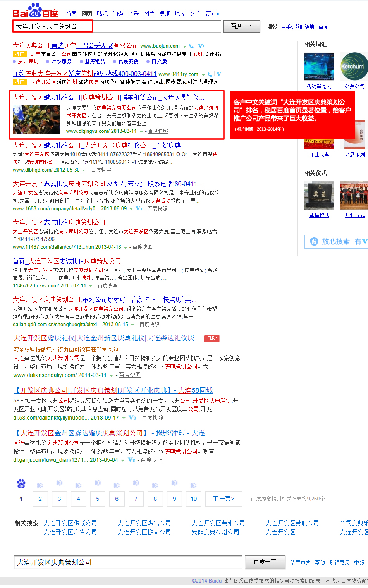368x588 pixels.
Task: Expand the arrow on the dalian.qd8.com.cn result
Action: click(x=132, y=325)
